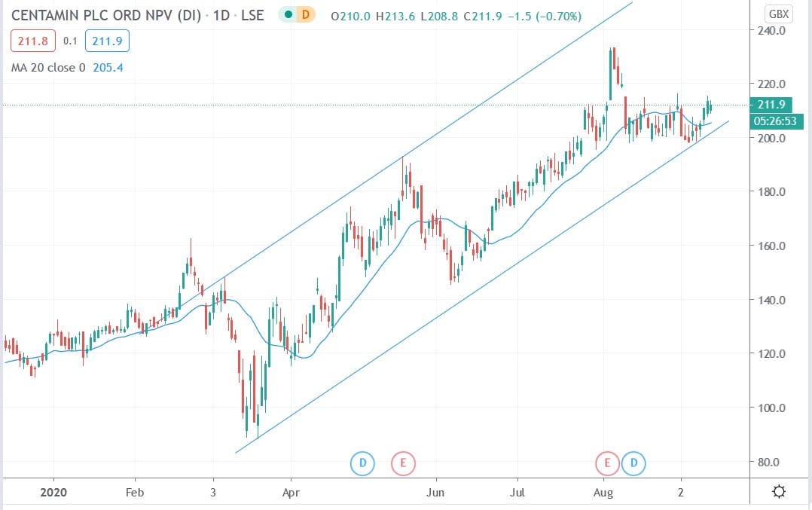Click the open value O210.0

[x=350, y=16]
